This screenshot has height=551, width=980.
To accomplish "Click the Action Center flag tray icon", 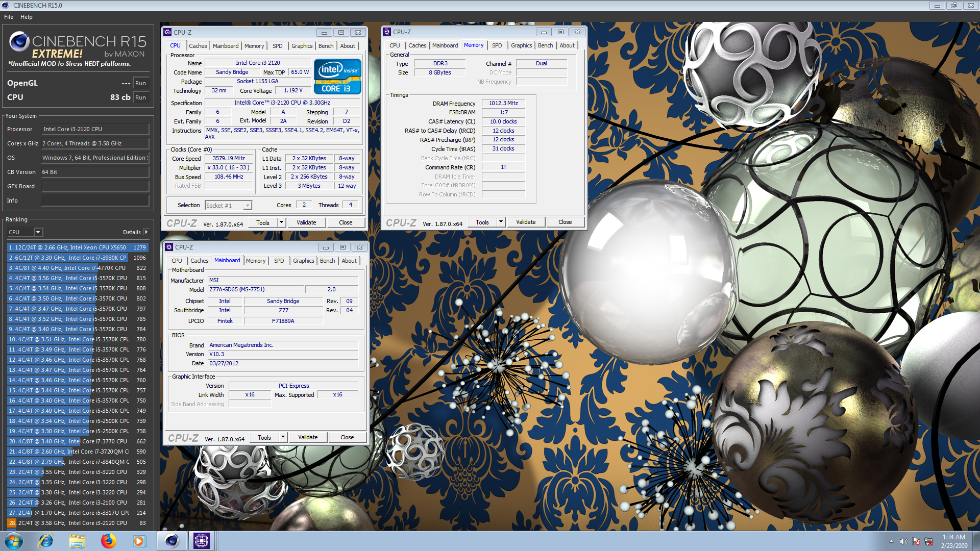I will (x=916, y=541).
